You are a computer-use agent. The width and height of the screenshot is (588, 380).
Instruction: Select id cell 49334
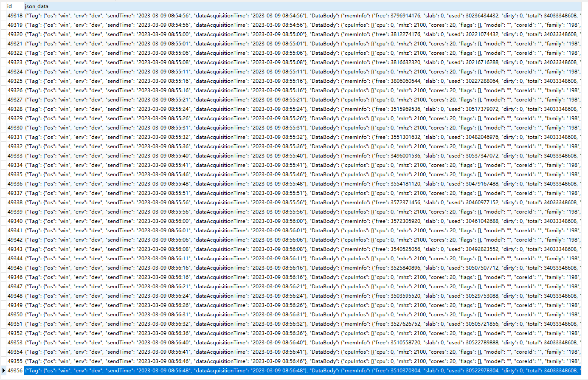[15, 165]
